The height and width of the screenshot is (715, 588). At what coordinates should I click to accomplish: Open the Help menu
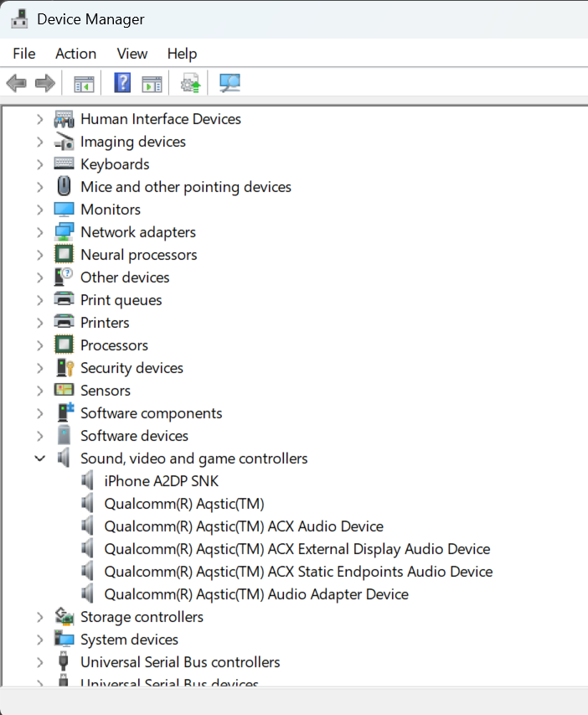pyautogui.click(x=182, y=53)
